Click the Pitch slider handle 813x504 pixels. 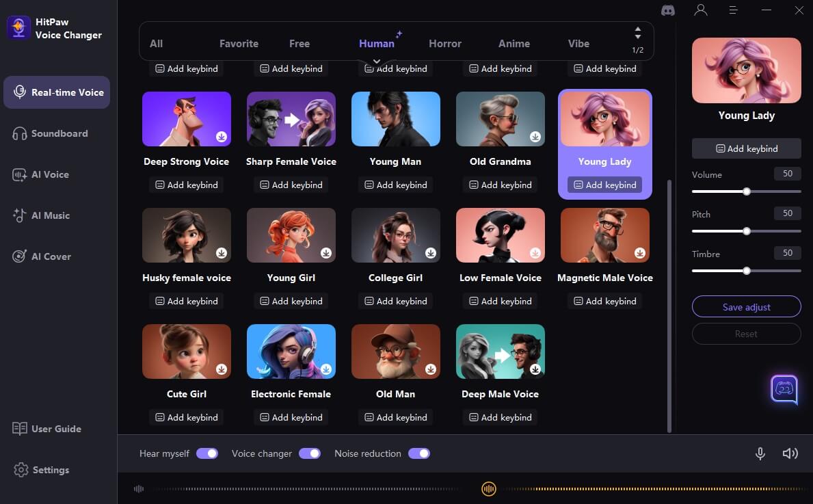[747, 231]
